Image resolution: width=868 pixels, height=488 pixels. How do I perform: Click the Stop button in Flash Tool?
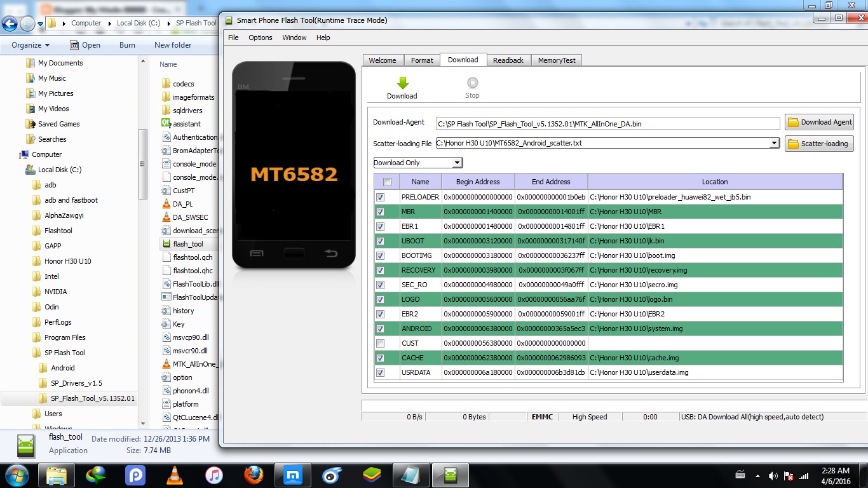point(472,88)
